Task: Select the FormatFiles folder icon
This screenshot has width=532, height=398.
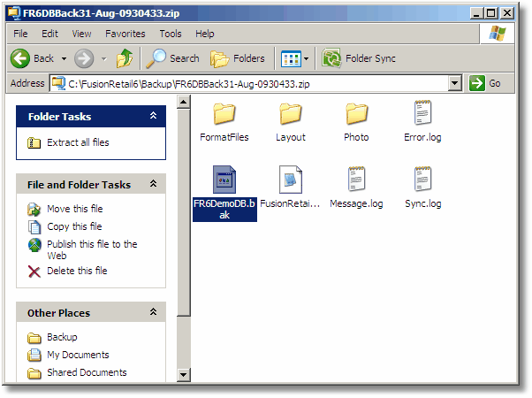Action: point(224,114)
